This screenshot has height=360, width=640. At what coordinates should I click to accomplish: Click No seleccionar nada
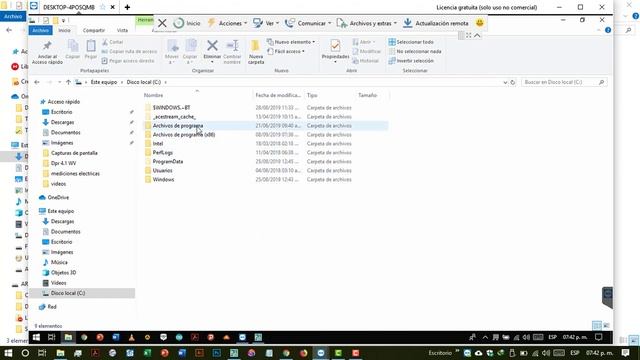click(415, 51)
